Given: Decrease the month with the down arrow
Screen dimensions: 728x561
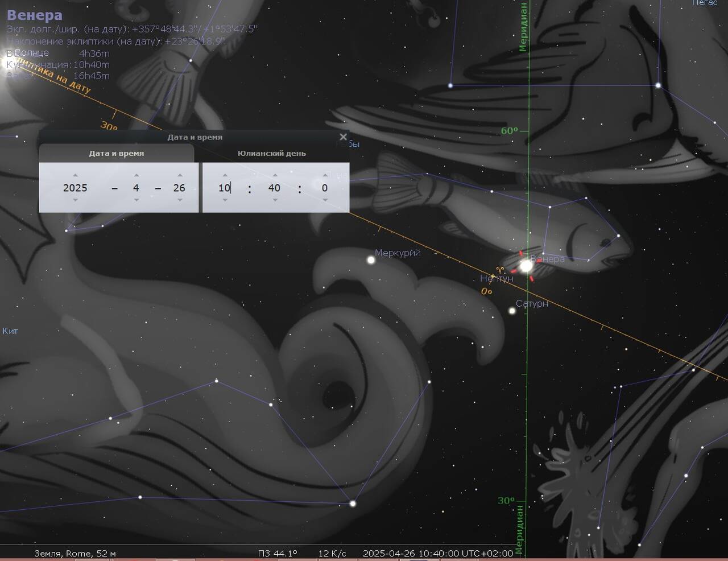Looking at the screenshot, I should coord(136,200).
